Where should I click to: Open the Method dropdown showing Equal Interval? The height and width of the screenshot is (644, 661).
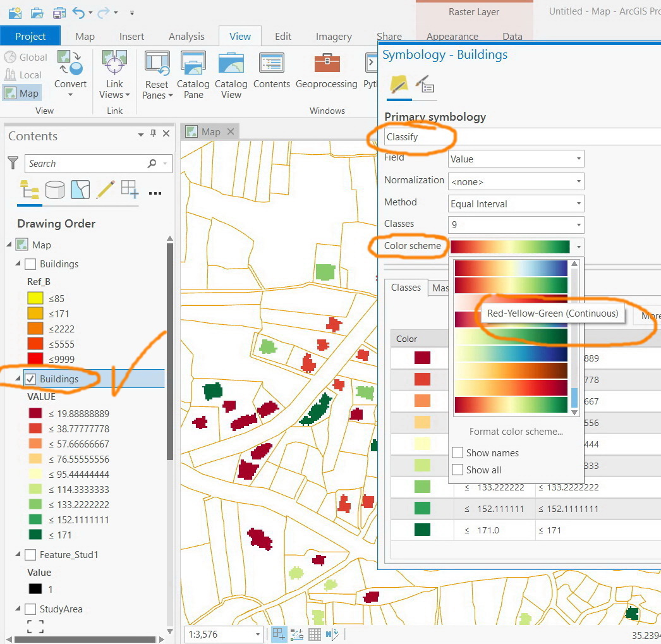coord(516,204)
